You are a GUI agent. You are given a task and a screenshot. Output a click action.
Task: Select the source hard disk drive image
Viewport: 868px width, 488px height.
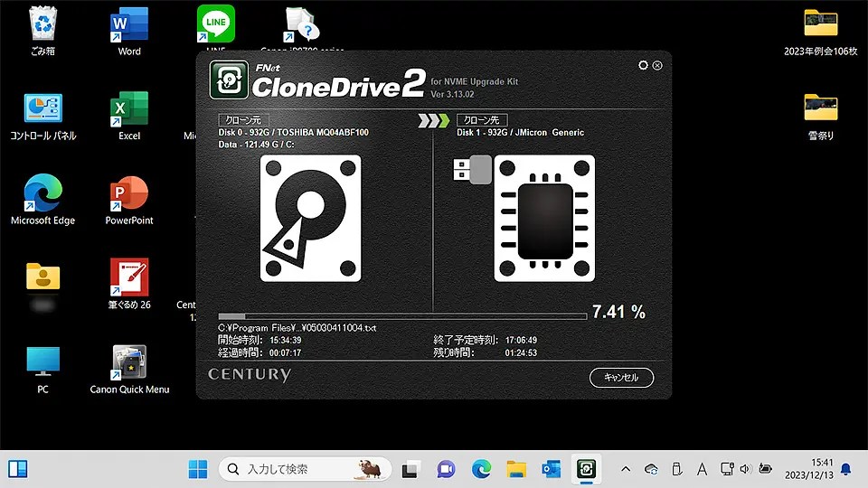(310, 219)
